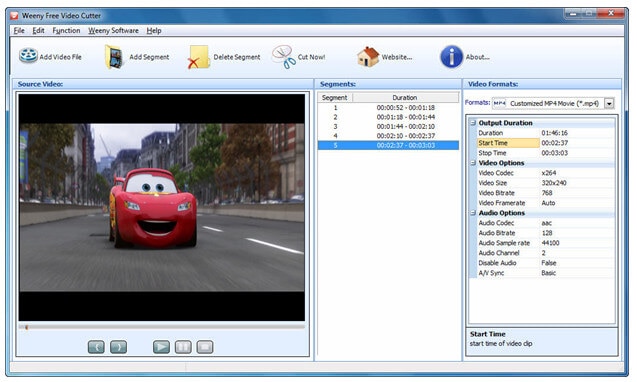Select segment 3 row 00:01:44 - 00:02:10
Screen dimensions: 637x382
point(388,126)
